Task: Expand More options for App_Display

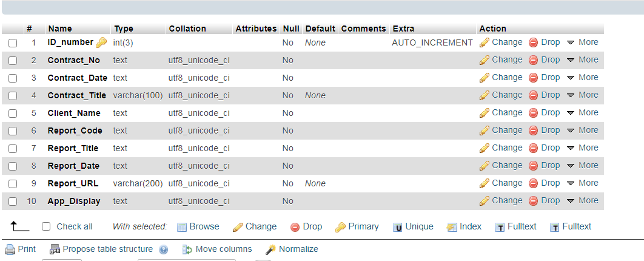Action: (582, 200)
